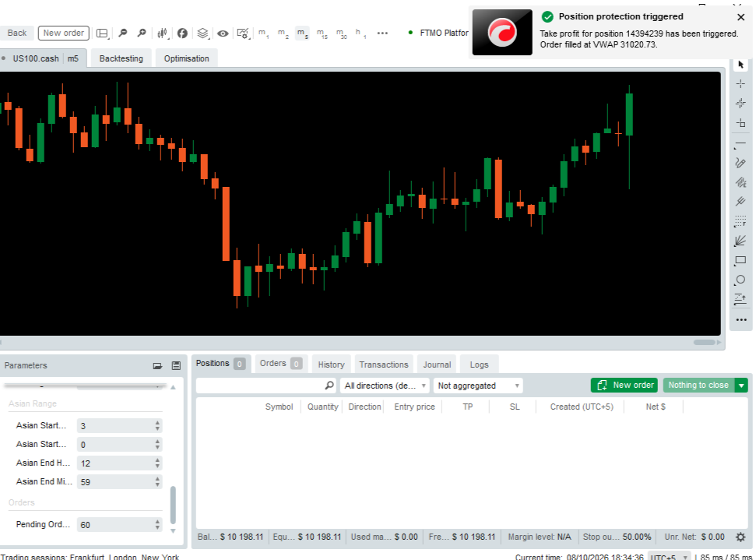Open more timeframes ellipsis in top toolbar
This screenshot has height=560, width=756.
click(382, 33)
